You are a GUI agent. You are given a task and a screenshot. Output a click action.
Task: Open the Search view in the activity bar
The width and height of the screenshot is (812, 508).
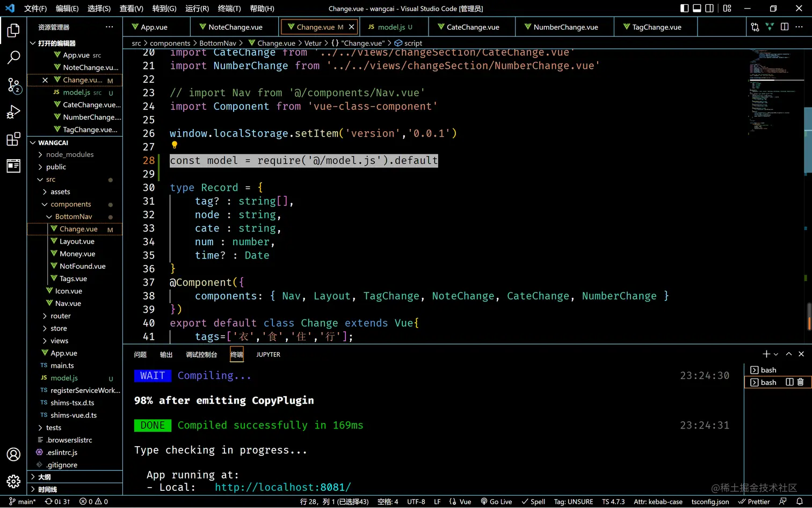coord(13,57)
